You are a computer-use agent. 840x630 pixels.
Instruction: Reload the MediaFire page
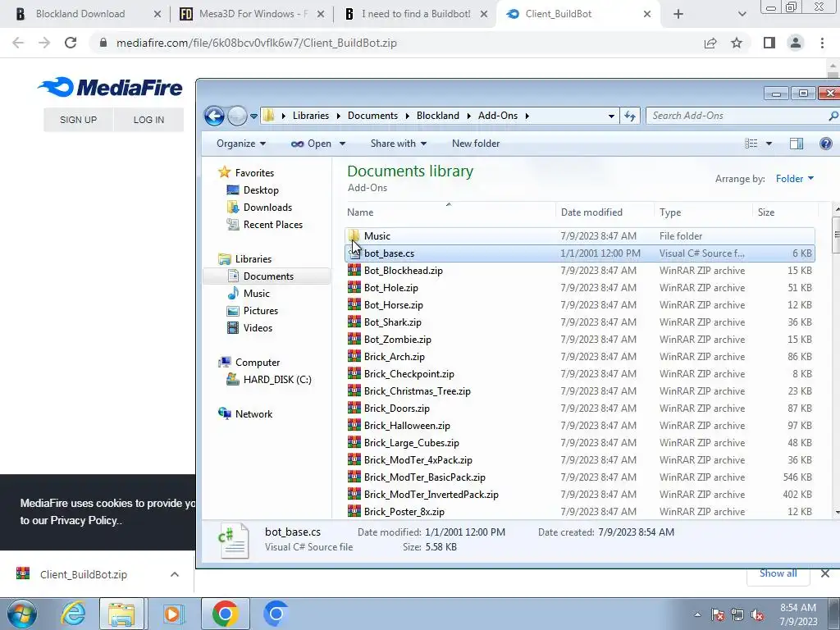71,43
